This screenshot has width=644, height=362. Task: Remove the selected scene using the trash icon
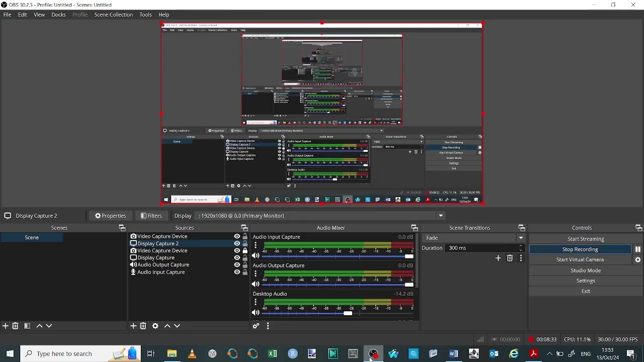(16, 326)
